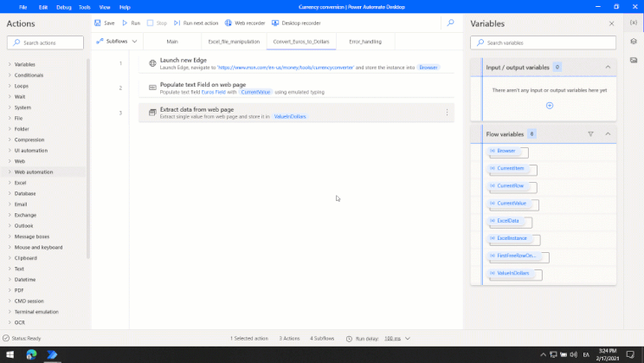Open more options for Extract data action
This screenshot has height=363, width=644.
[447, 113]
